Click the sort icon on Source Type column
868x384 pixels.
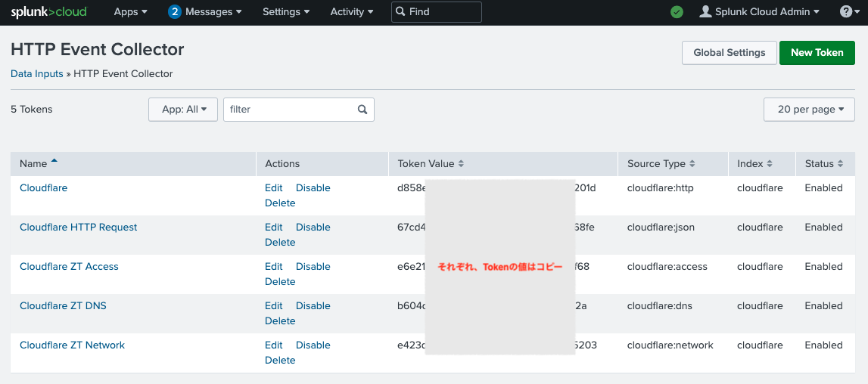[x=692, y=164]
